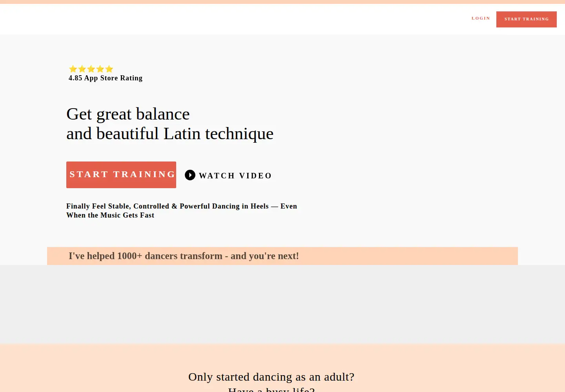Image resolution: width=565 pixels, height=392 pixels.
Task: Click the header Start Training button
Action: point(527,19)
